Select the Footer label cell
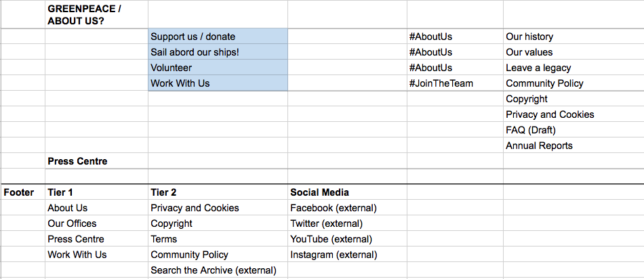Screen dimensions: 644x279 coord(22,192)
